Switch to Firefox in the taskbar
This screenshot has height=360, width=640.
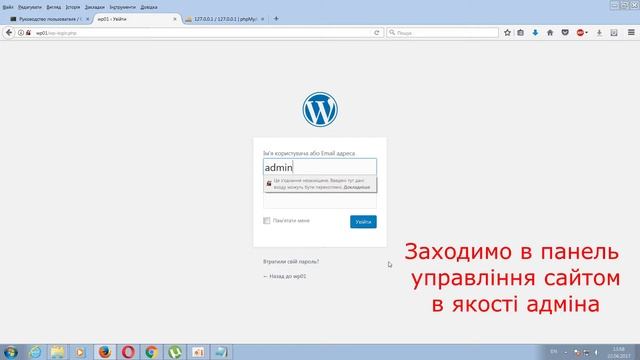click(x=105, y=352)
